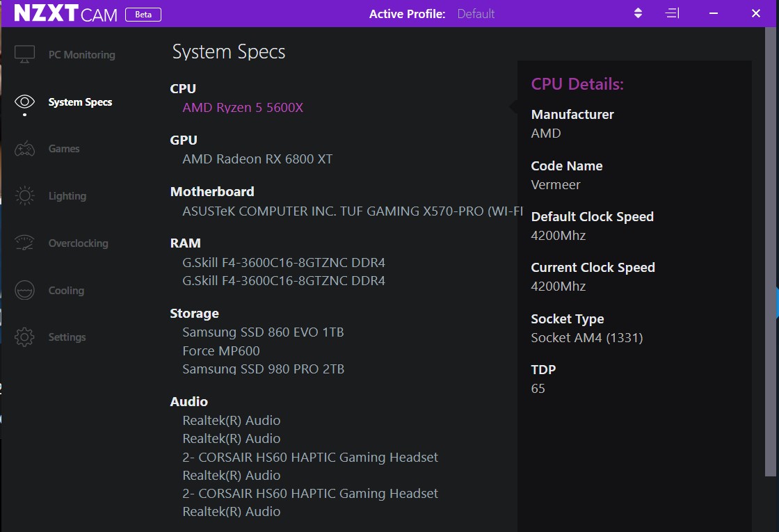Click the Vermeer code name value
779x532 pixels.
point(556,185)
